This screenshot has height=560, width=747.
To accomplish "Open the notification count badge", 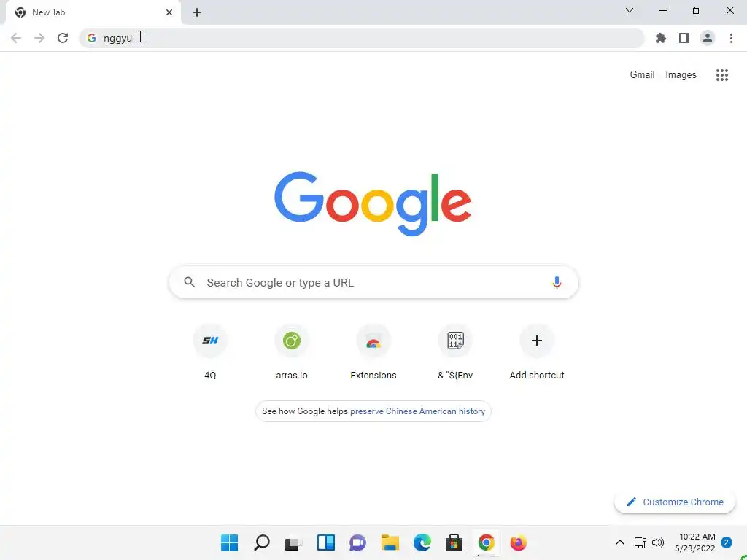I will pos(727,542).
